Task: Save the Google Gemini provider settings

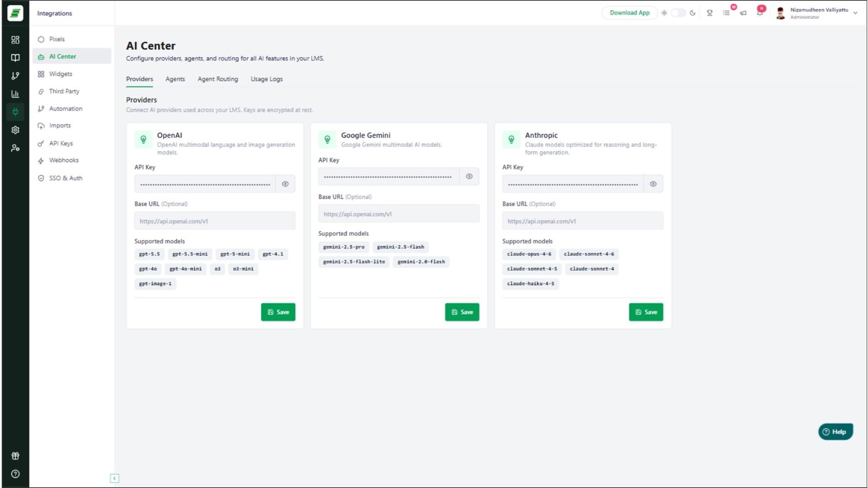Action: (462, 312)
